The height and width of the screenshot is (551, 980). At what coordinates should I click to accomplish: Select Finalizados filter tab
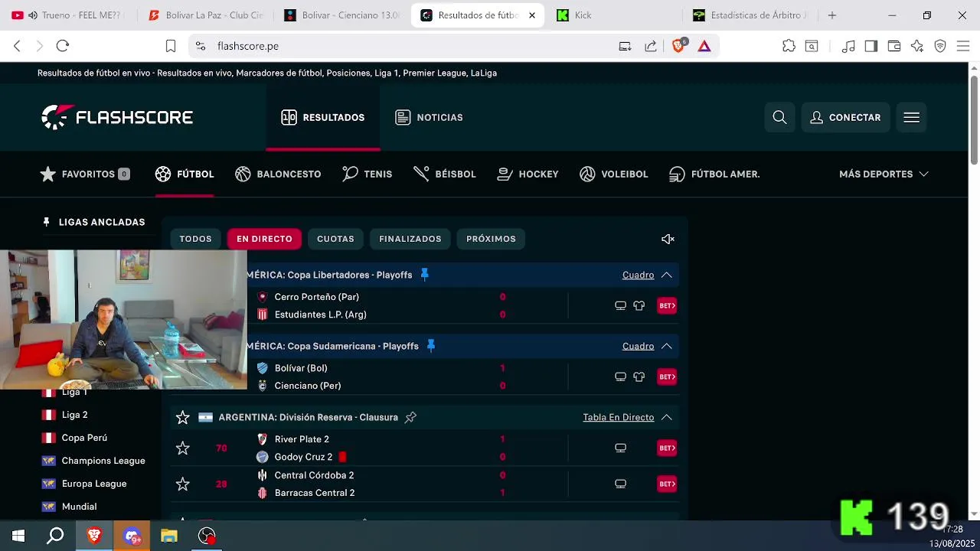coord(410,239)
